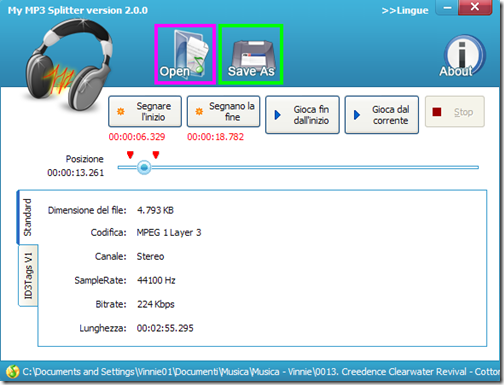The height and width of the screenshot is (385, 504).
Task: Click the second red end marker
Action: pos(156,155)
